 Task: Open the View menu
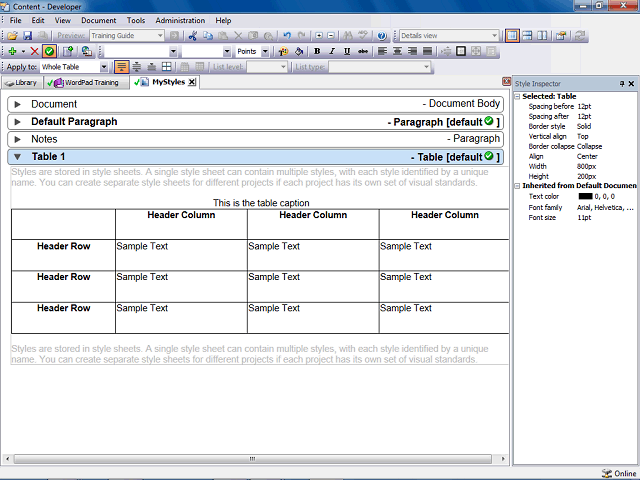coord(63,20)
